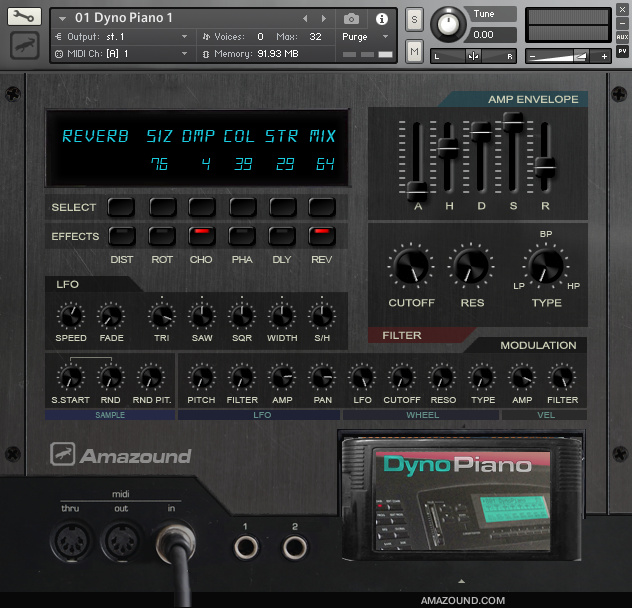Select DLY with its SELECT button
Viewport: 632px width, 608px height.
pyautogui.click(x=283, y=207)
